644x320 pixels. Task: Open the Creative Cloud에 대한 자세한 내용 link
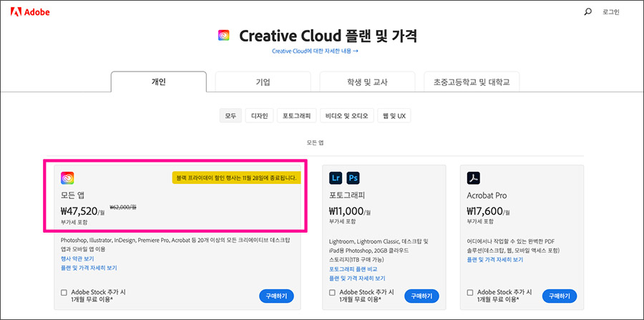pyautogui.click(x=315, y=52)
